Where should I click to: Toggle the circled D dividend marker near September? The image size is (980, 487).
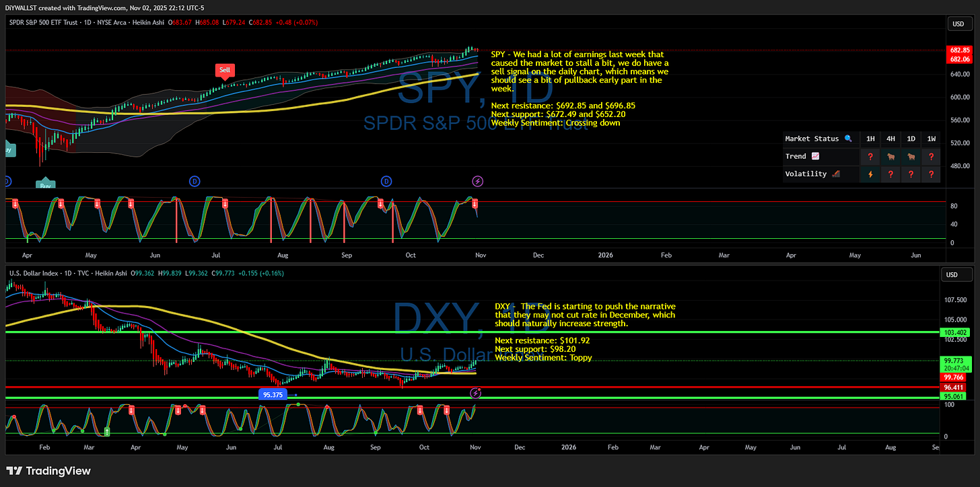click(x=386, y=181)
